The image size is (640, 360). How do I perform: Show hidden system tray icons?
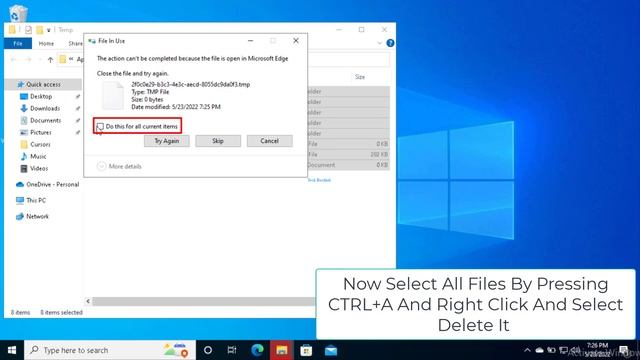527,350
